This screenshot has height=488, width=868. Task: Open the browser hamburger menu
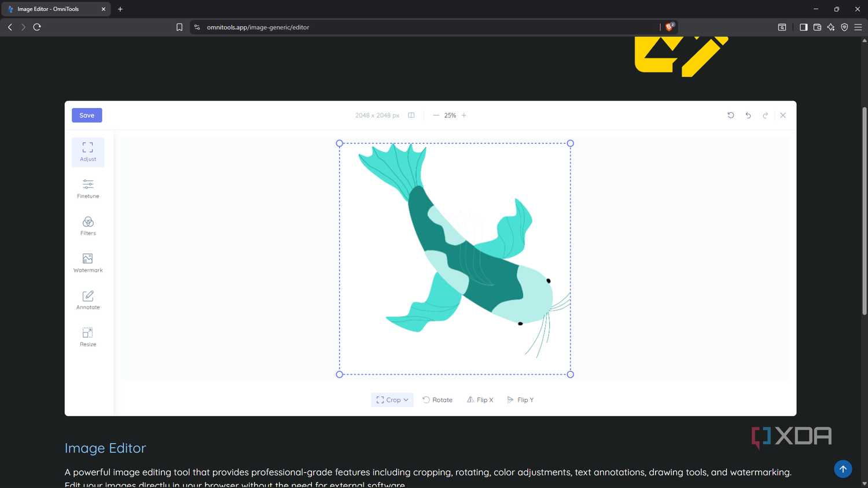pyautogui.click(x=858, y=27)
